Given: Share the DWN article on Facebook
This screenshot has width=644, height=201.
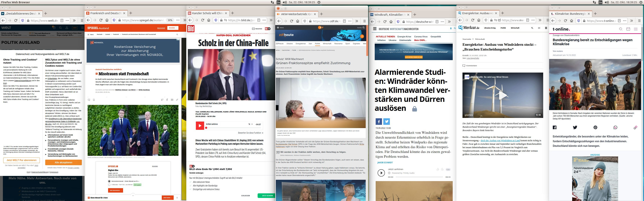Looking at the screenshot, I should point(379,122).
